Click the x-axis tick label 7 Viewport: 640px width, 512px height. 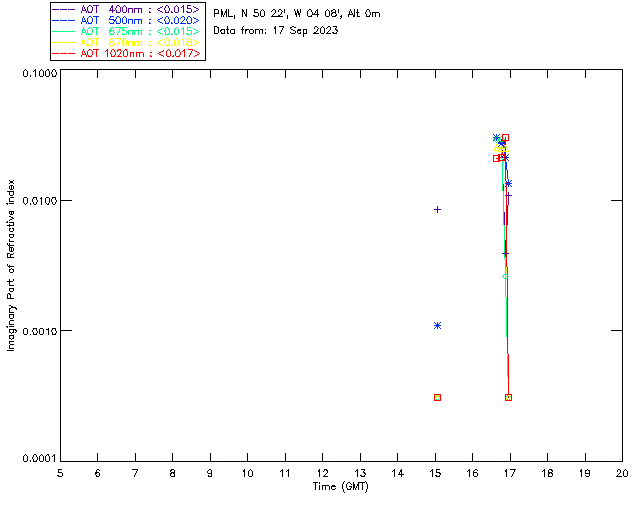(x=135, y=473)
